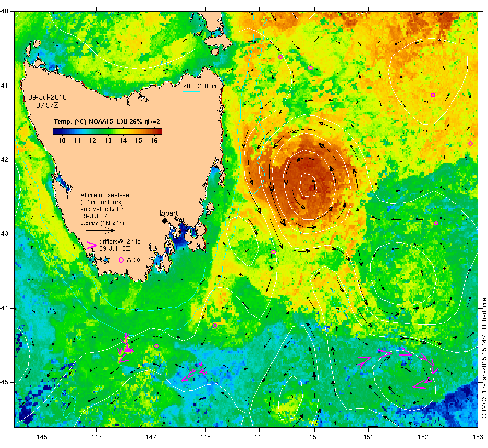Click the '13' tick label under the color bar

[x=108, y=140]
